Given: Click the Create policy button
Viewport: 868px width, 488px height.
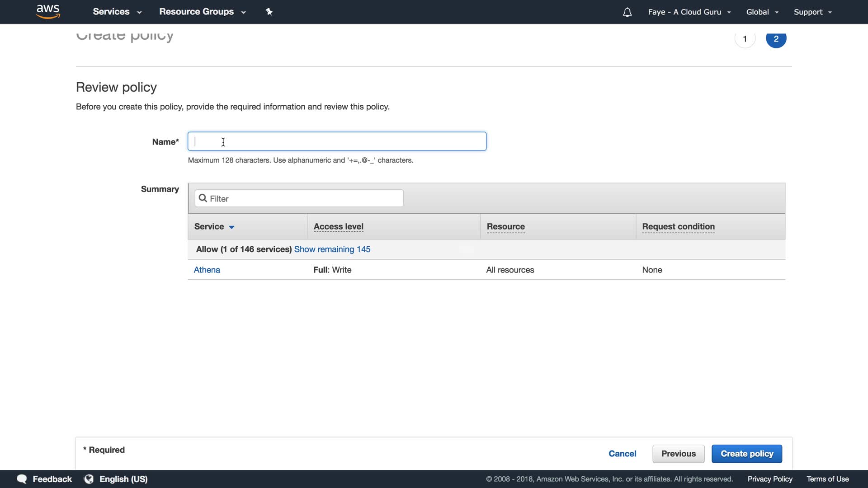Looking at the screenshot, I should coord(746,454).
